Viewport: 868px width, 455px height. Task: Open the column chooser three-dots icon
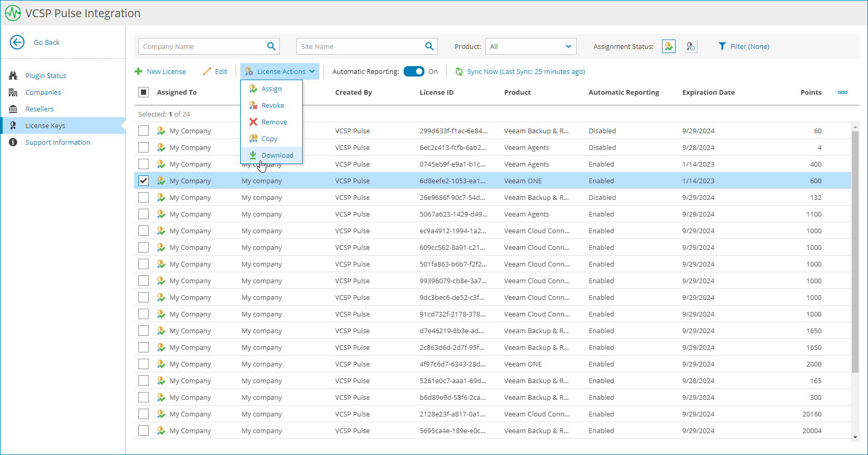pos(843,92)
